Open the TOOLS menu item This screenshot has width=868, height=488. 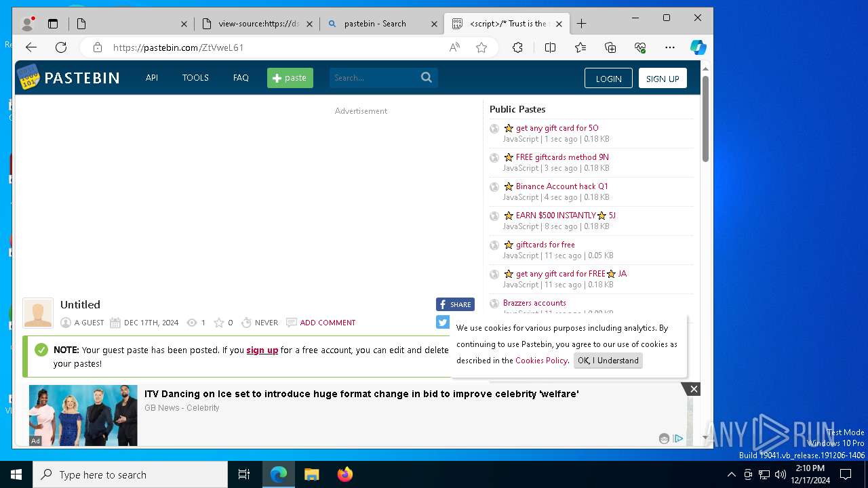[195, 77]
